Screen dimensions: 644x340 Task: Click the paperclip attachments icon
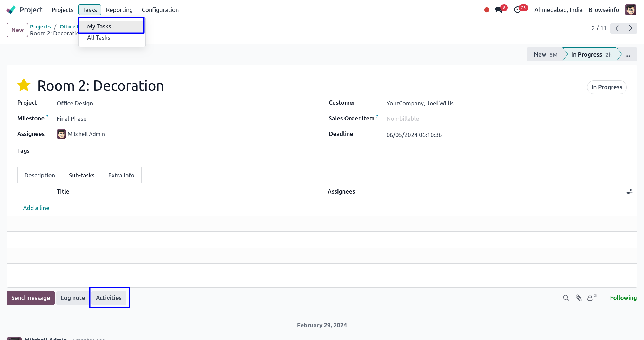tap(579, 298)
